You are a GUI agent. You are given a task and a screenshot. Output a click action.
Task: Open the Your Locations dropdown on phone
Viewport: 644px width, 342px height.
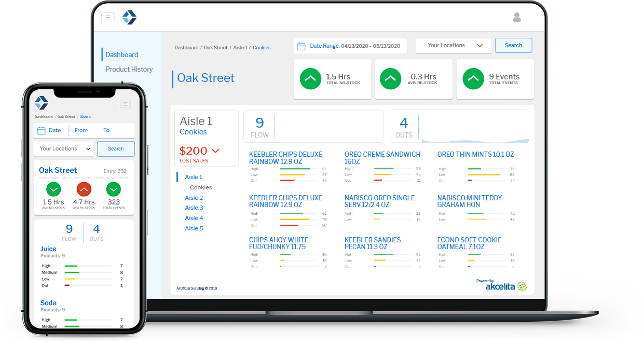[63, 149]
